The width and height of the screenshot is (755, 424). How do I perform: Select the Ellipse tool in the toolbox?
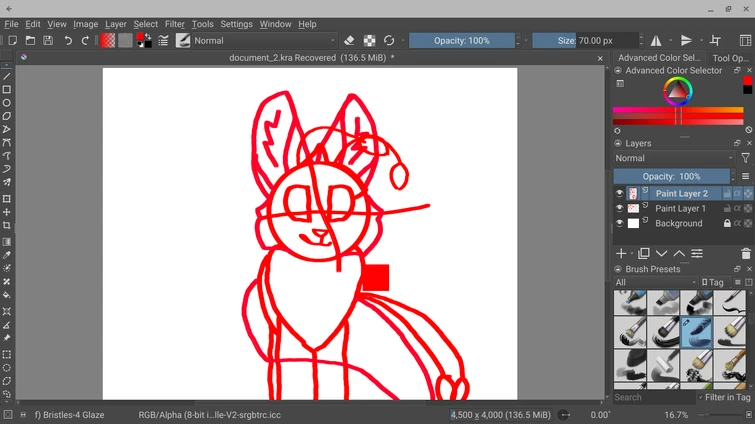(7, 103)
